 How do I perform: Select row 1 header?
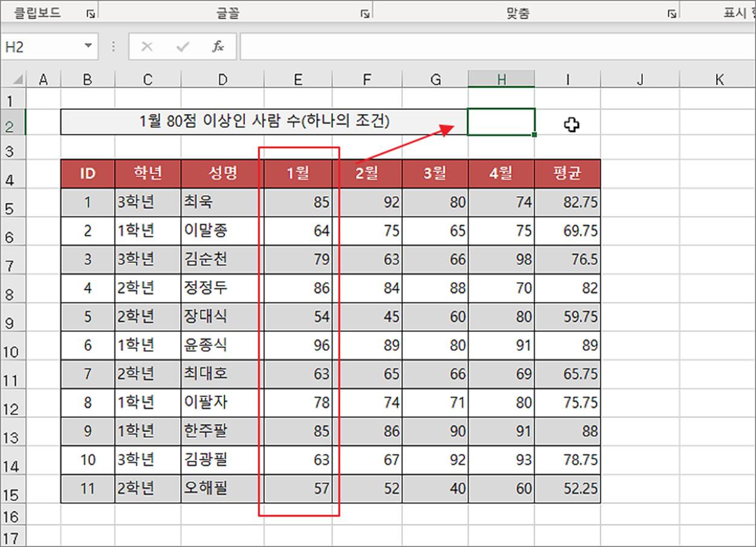[13, 99]
